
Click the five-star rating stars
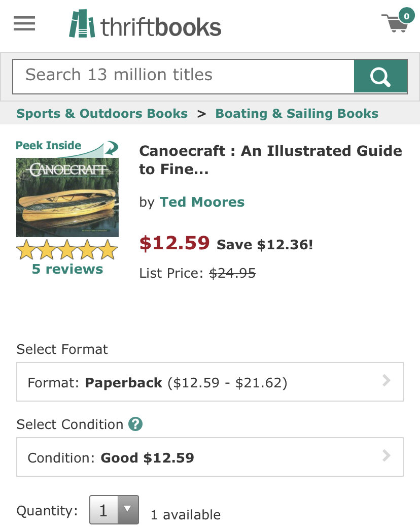point(67,250)
